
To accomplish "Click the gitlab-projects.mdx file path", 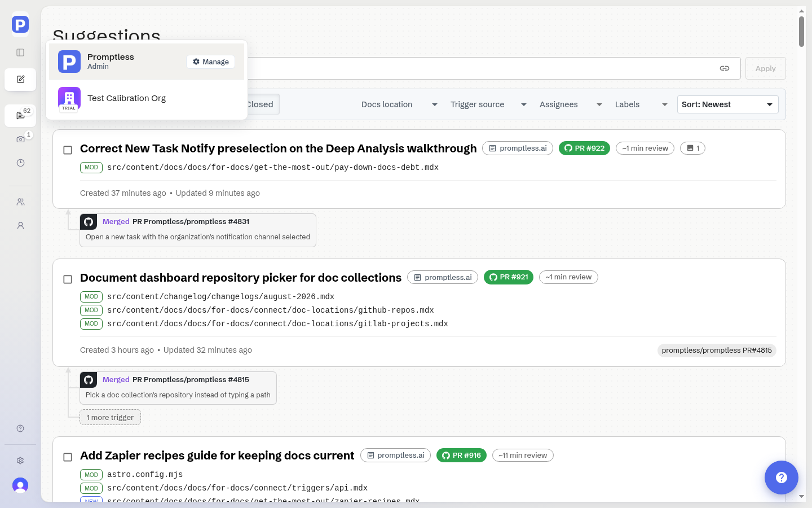I will [277, 324].
